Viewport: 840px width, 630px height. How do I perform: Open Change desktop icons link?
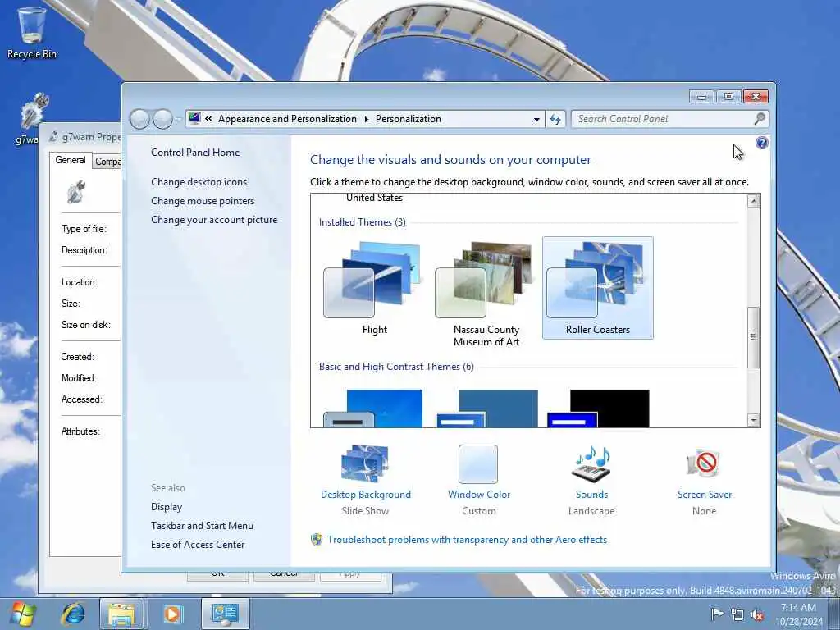[199, 182]
